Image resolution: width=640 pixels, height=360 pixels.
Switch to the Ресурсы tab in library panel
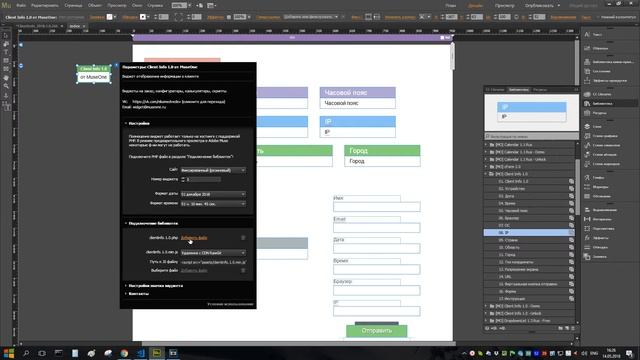tap(540, 89)
